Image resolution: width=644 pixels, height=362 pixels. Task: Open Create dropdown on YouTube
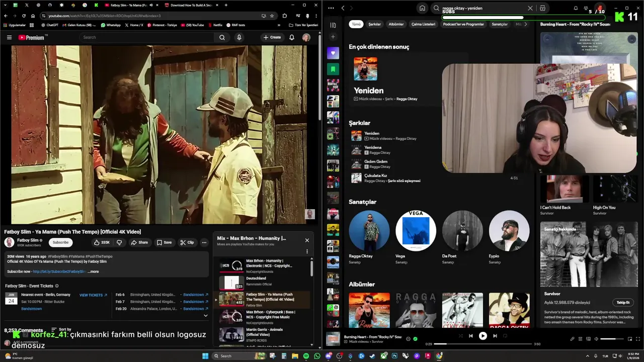[x=272, y=37]
